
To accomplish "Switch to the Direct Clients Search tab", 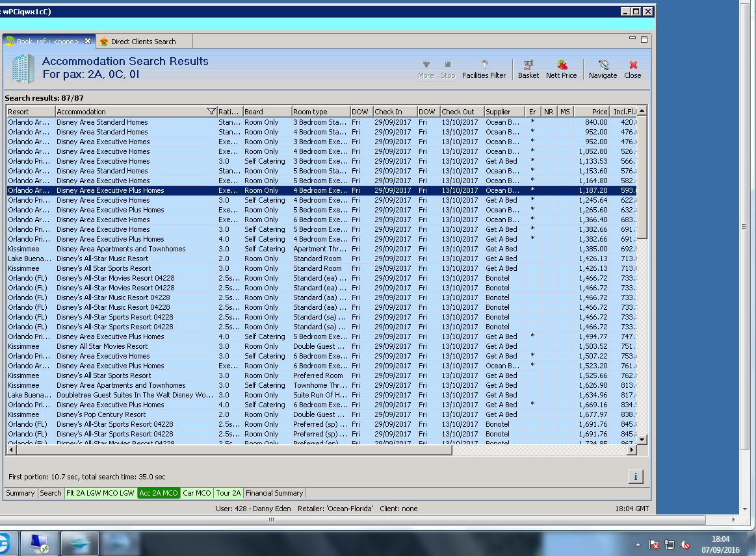I will 143,42.
